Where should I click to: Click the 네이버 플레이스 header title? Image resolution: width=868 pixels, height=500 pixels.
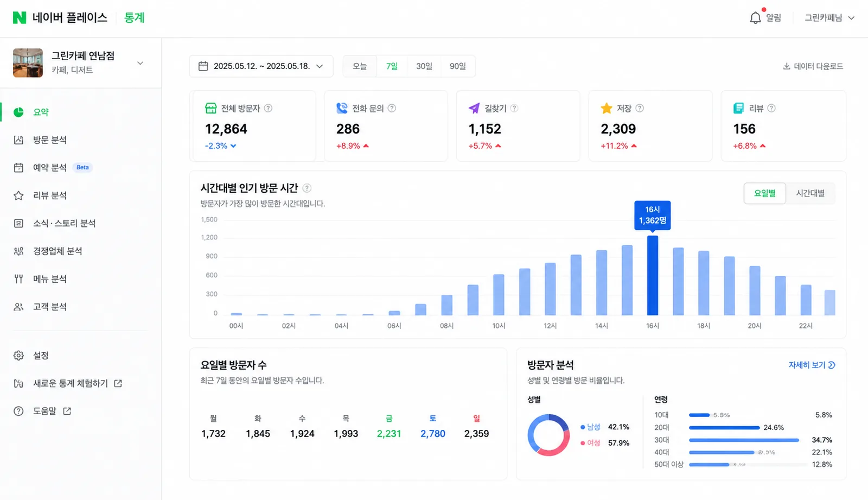[x=70, y=18]
